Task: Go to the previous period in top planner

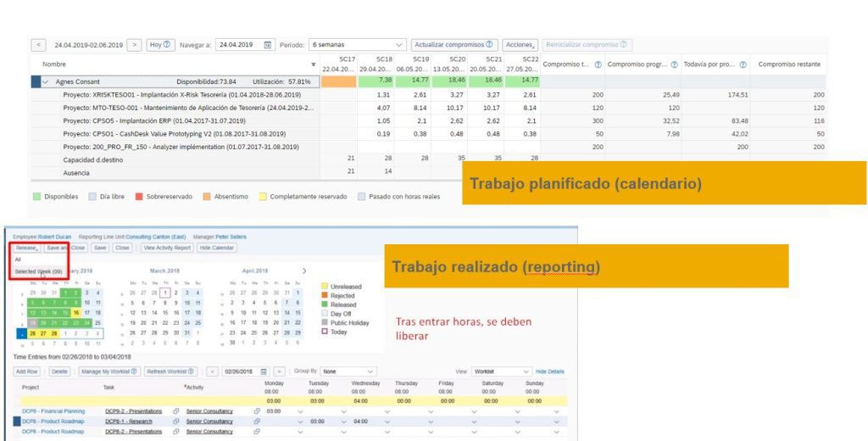Action: pos(39,45)
